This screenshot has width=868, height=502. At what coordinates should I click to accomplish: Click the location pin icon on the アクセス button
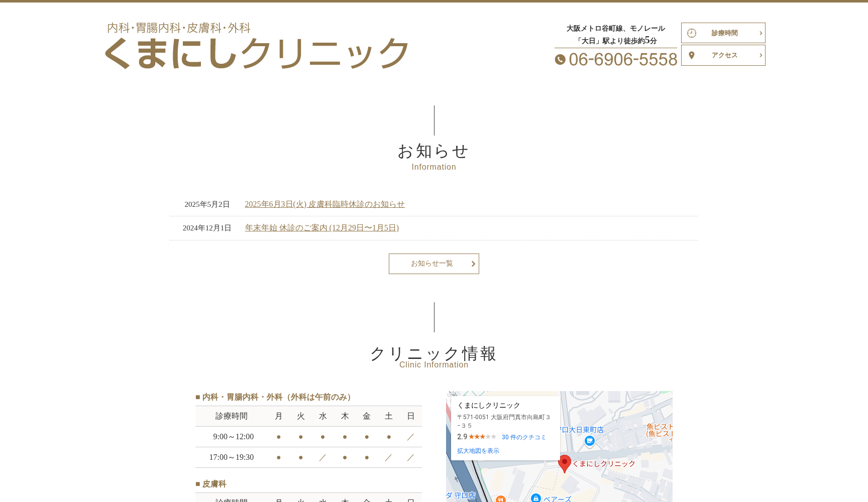[x=692, y=55]
